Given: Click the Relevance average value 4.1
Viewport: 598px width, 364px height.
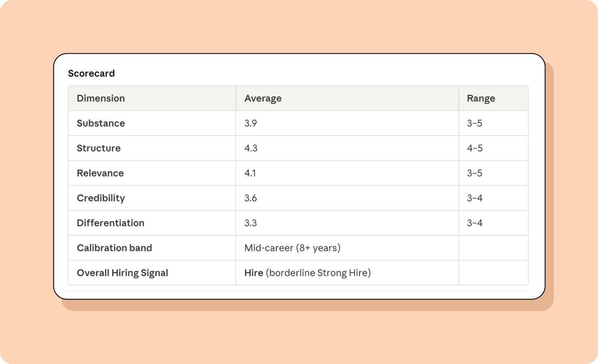Looking at the screenshot, I should pos(250,173).
